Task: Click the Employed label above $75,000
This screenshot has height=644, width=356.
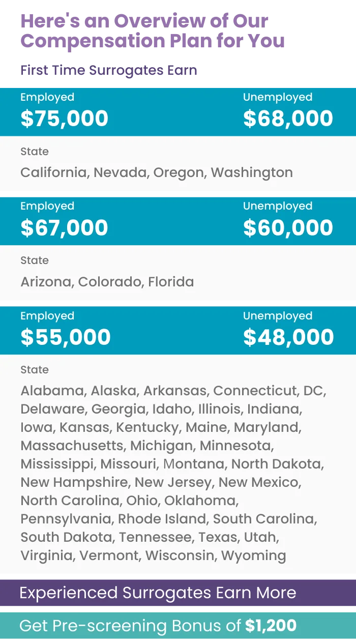Action: [x=47, y=97]
